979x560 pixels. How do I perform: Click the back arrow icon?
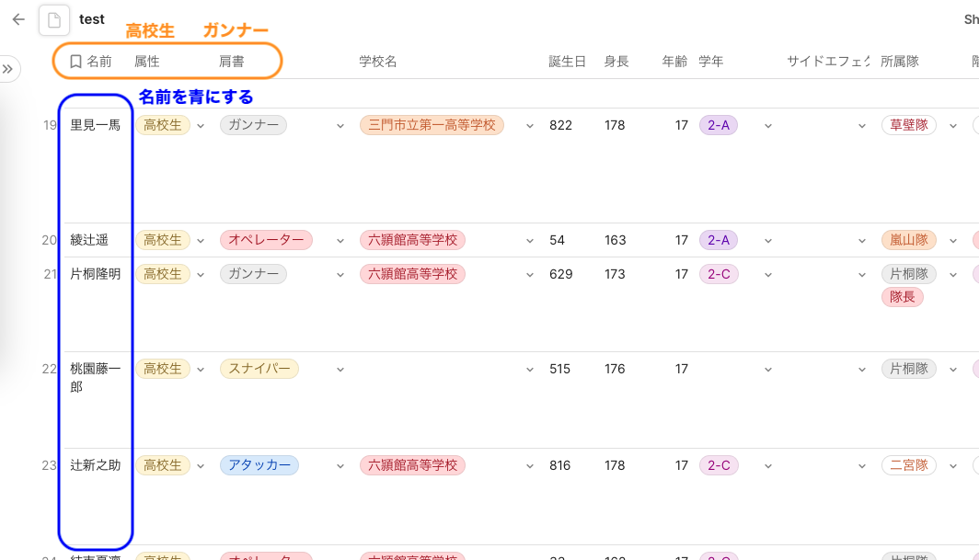pyautogui.click(x=18, y=19)
